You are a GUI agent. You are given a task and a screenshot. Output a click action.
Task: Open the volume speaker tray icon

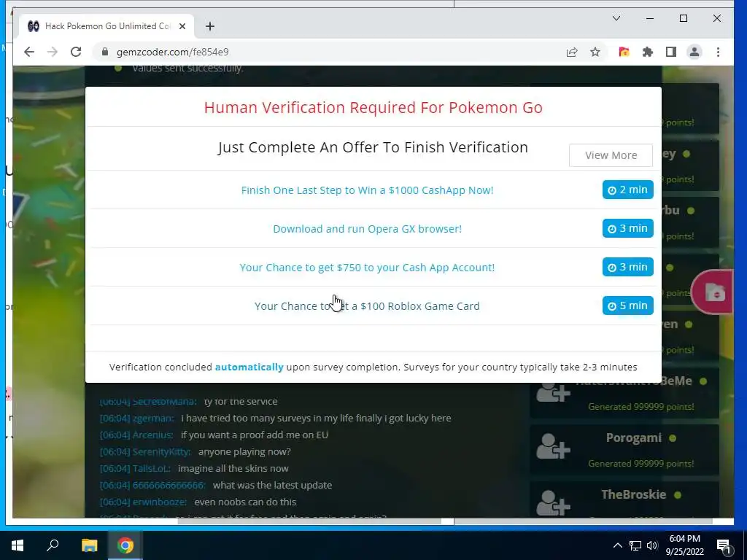652,545
